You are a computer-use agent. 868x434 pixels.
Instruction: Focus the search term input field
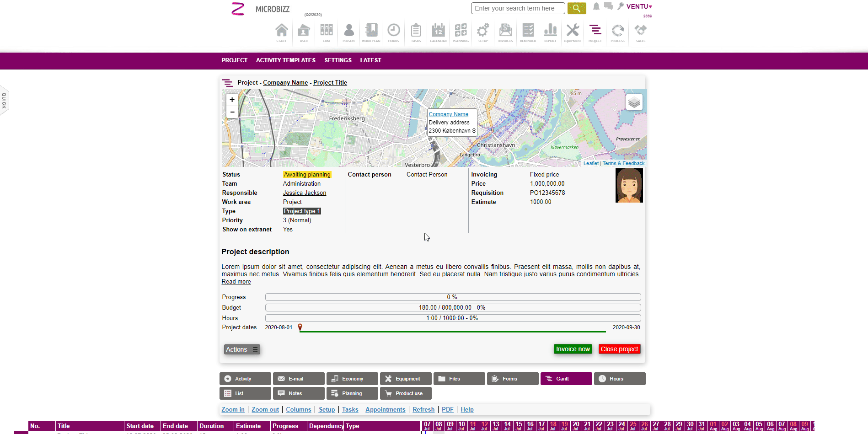pos(518,8)
